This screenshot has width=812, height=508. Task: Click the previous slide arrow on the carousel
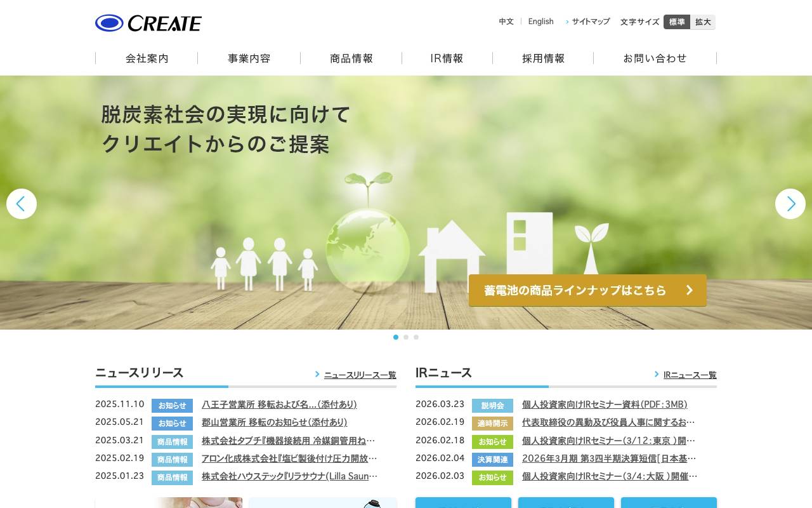pyautogui.click(x=22, y=204)
